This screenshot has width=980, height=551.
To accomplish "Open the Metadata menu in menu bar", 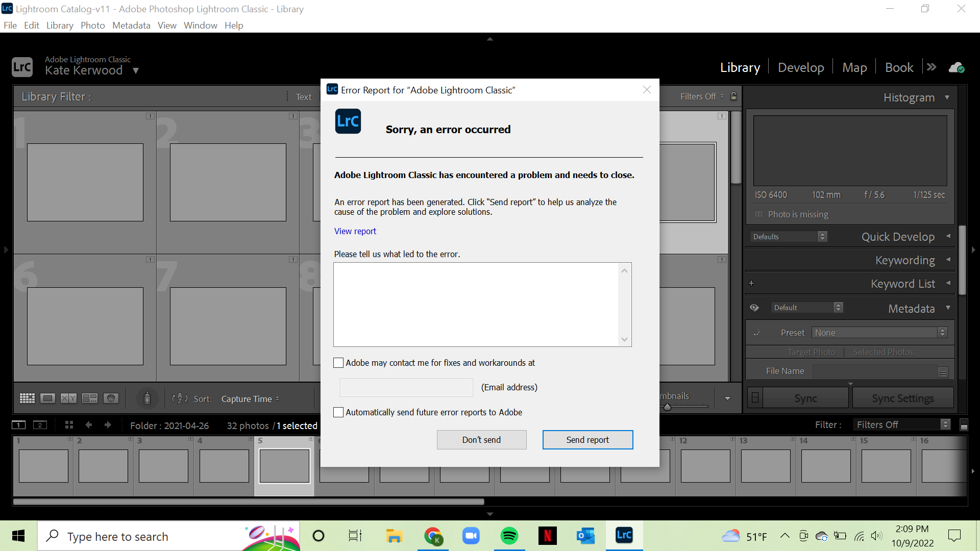I will pyautogui.click(x=131, y=26).
